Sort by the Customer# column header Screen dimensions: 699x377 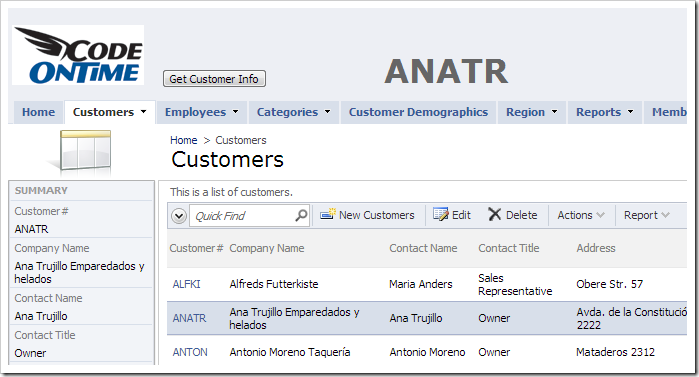click(196, 248)
